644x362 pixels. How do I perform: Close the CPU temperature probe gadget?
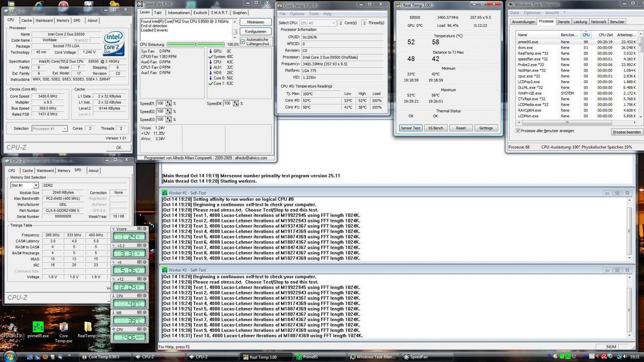tap(145, 296)
